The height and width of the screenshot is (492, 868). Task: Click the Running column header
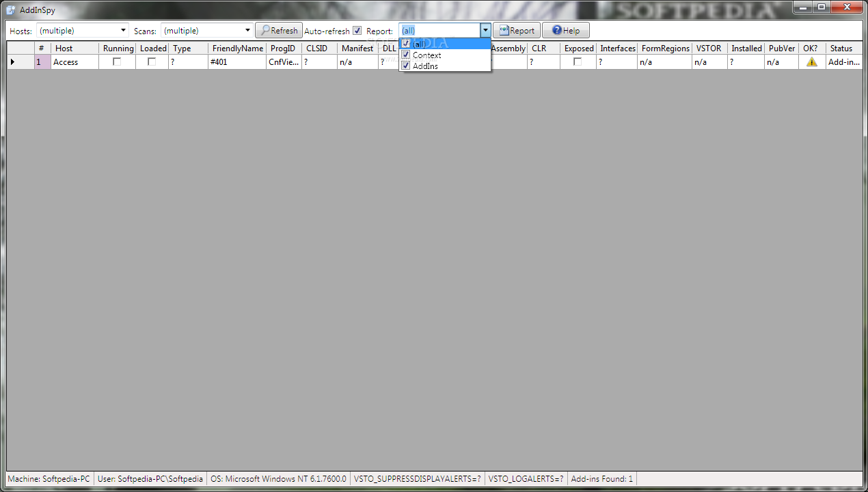pyautogui.click(x=117, y=49)
